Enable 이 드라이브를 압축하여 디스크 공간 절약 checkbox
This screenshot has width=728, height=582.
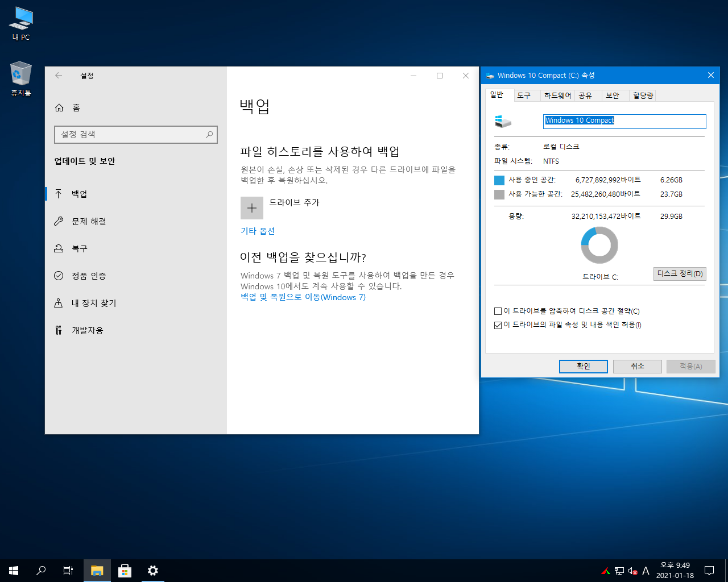coord(498,311)
